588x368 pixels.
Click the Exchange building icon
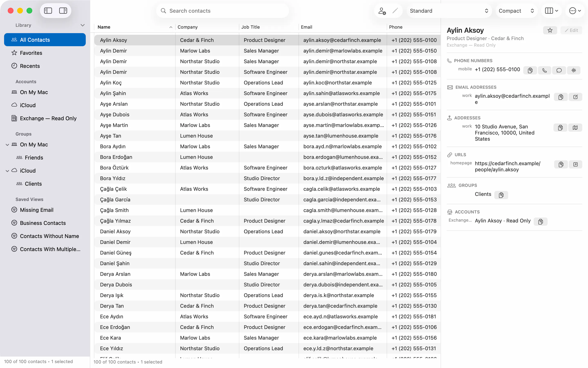14,118
